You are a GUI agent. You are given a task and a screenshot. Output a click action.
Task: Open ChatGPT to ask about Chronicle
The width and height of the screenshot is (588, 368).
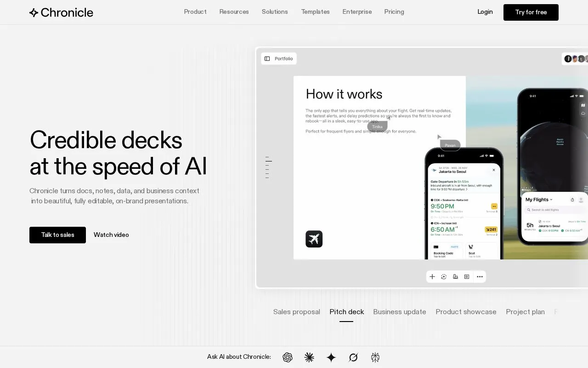(288, 357)
